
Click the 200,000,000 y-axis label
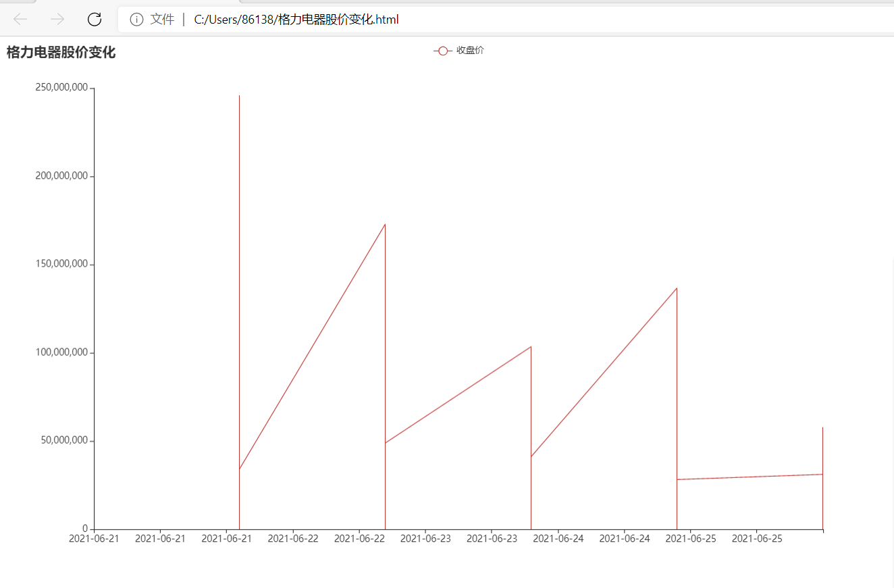point(61,176)
